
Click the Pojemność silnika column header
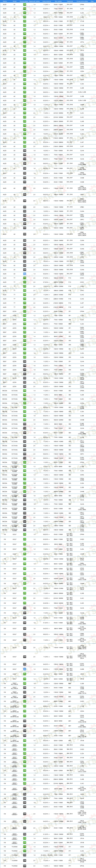[x=34, y=1]
